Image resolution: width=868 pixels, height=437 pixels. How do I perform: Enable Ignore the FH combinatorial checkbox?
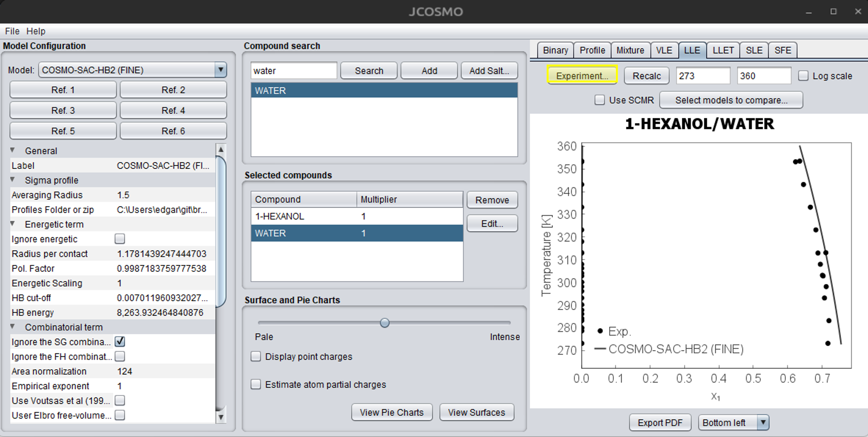tap(120, 356)
